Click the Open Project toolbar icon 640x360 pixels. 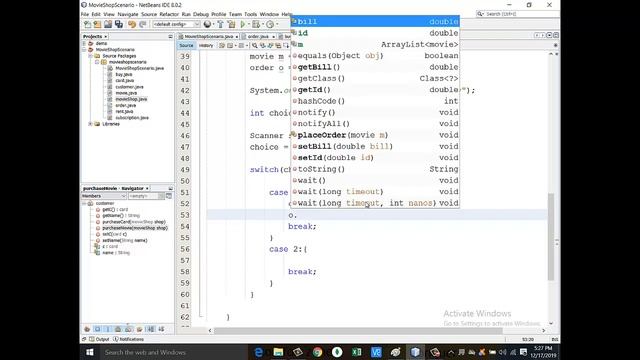point(108,24)
